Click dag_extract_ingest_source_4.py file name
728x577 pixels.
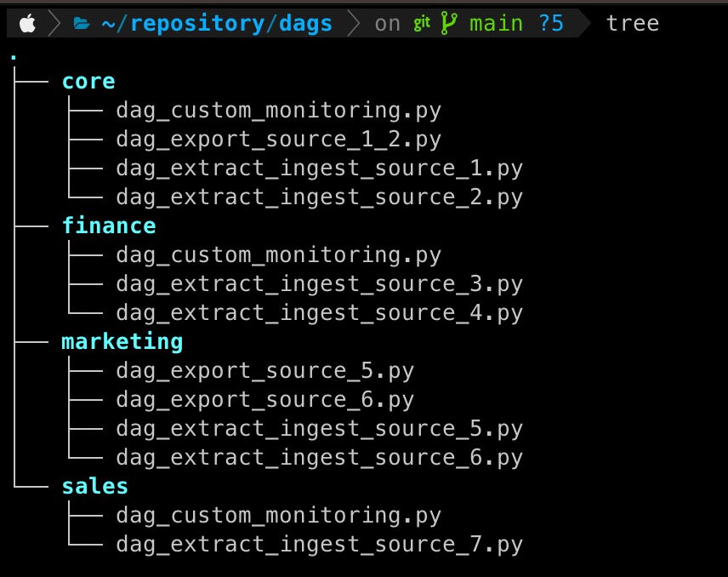320,313
